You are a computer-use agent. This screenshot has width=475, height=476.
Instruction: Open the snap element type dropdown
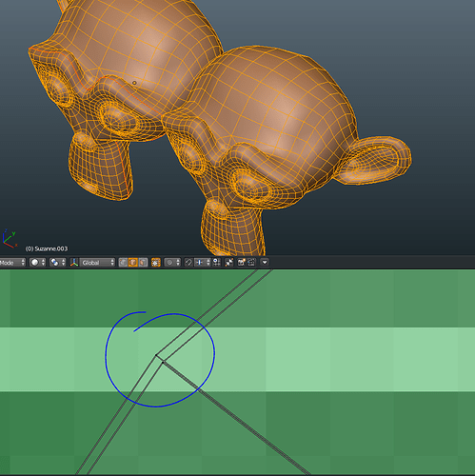pos(202,263)
